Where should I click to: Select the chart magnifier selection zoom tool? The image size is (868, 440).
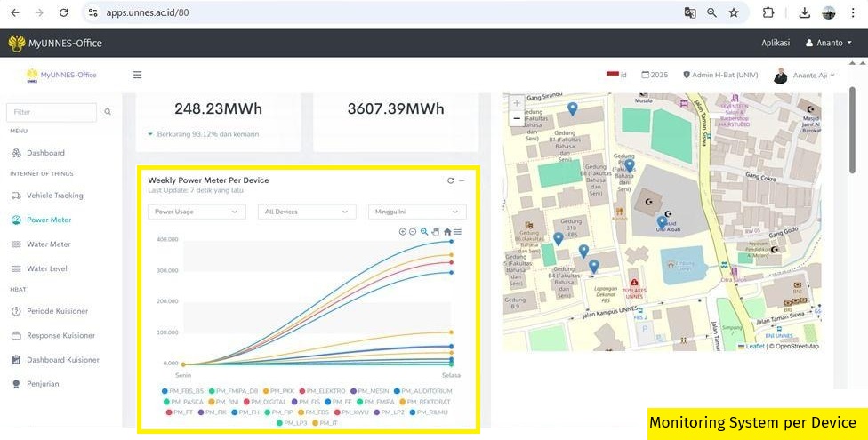coord(424,231)
